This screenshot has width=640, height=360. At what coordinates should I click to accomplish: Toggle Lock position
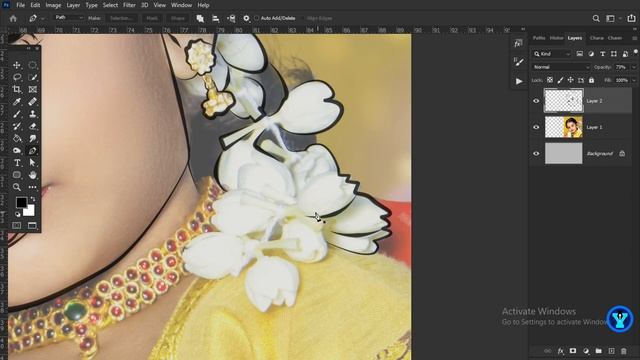[x=571, y=80]
